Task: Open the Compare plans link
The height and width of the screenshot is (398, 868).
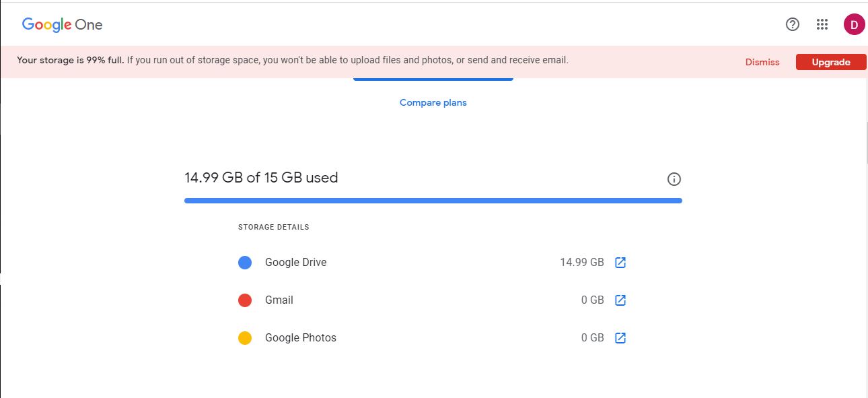Action: pyautogui.click(x=433, y=102)
